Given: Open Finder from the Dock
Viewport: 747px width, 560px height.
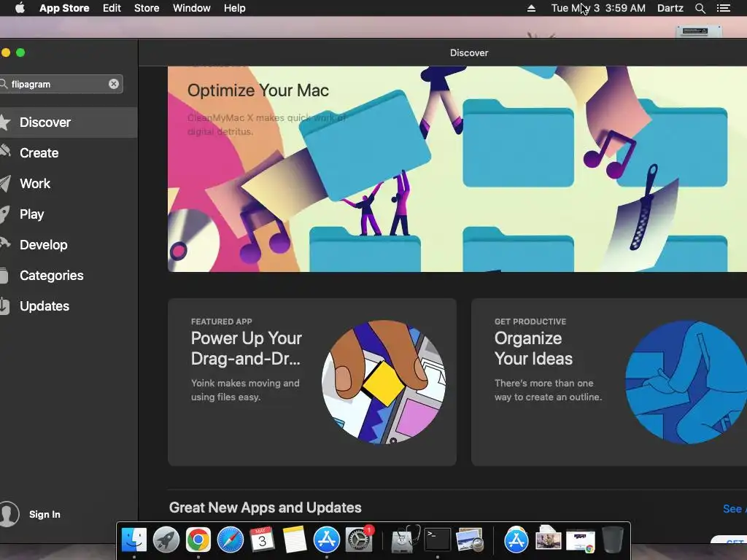Looking at the screenshot, I should 134,540.
